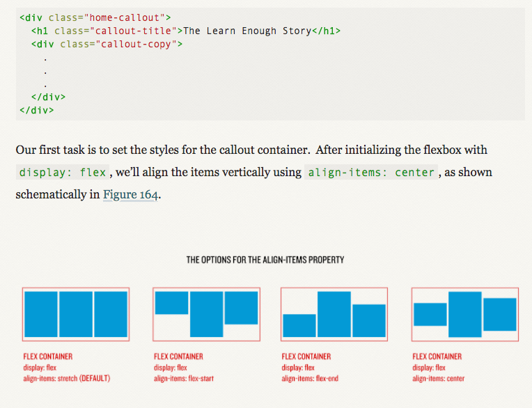
Task: Click the paragraph beginning 'Our first task'
Action: click(253, 172)
